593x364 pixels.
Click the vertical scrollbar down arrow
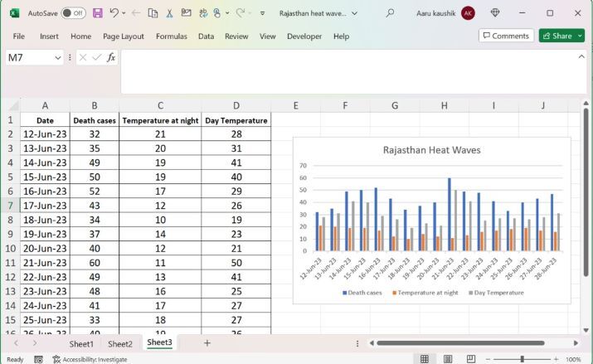[586, 330]
